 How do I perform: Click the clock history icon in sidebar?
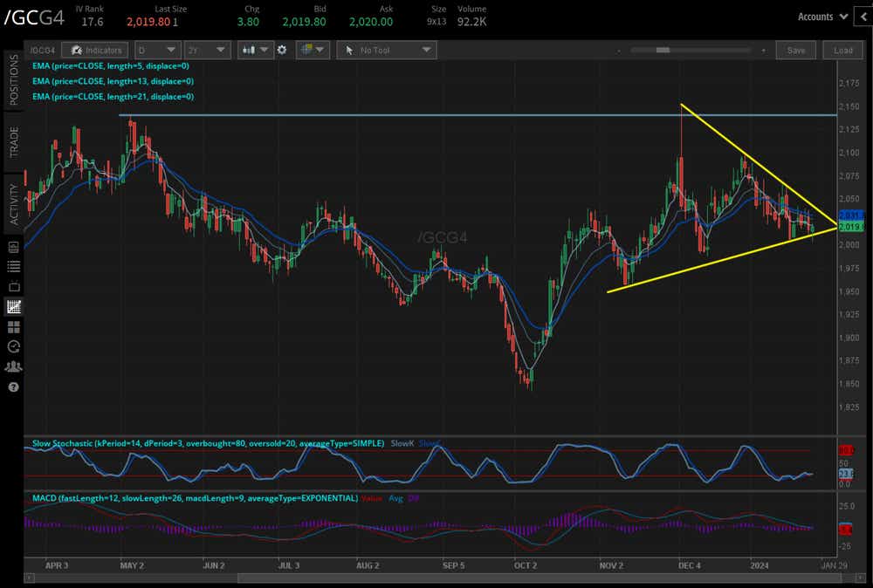coord(14,346)
